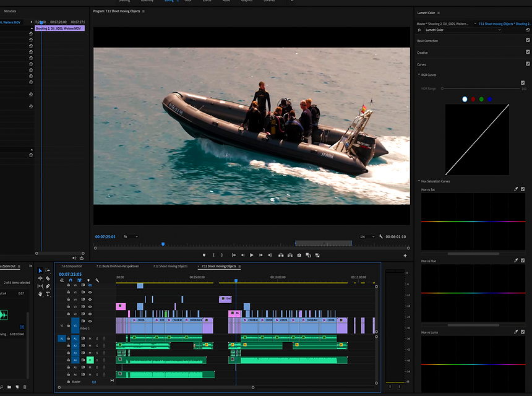Select white RGB curve channel
This screenshot has width=532, height=396.
pyautogui.click(x=465, y=99)
